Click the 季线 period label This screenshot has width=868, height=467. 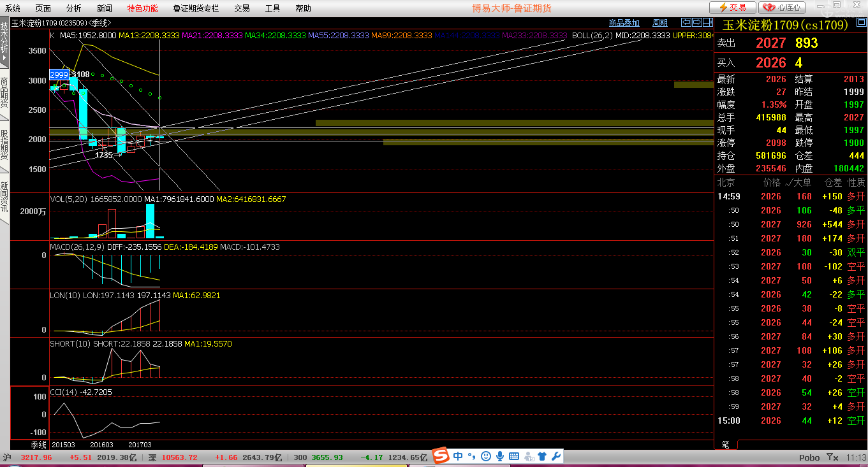[39, 444]
